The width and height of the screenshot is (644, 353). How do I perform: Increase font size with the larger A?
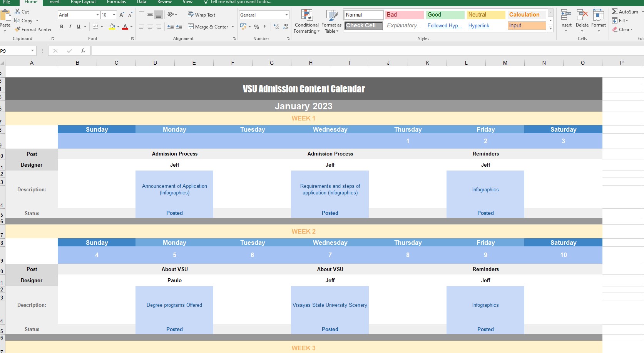[122, 15]
